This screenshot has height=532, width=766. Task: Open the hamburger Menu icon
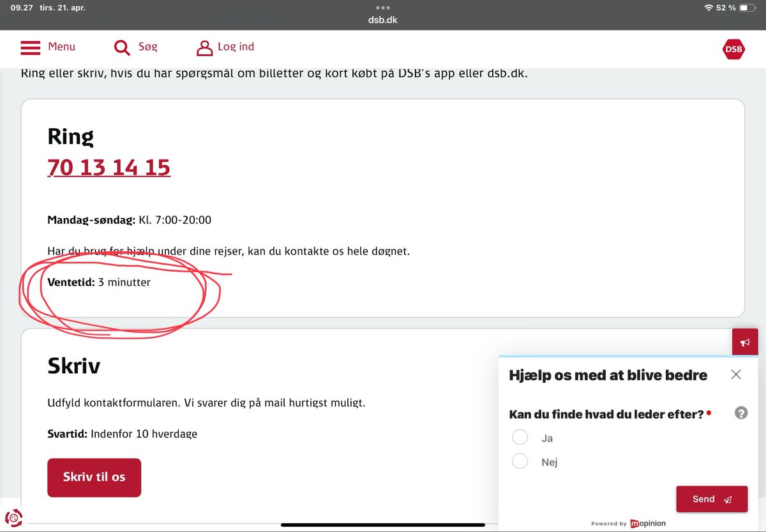pyautogui.click(x=30, y=48)
